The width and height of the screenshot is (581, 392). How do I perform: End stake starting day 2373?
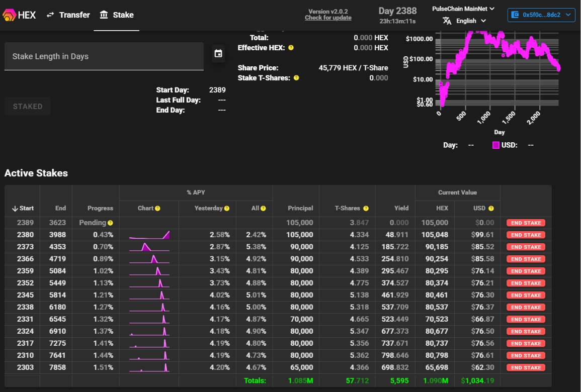(526, 247)
